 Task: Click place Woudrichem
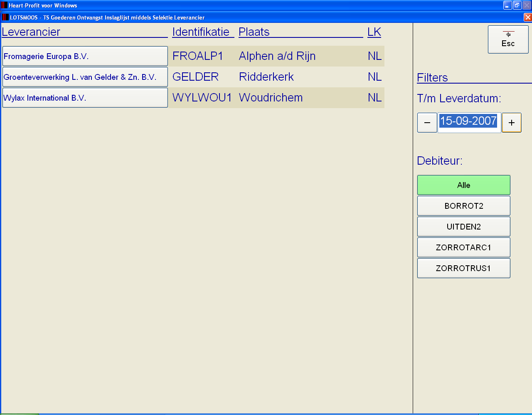pos(271,98)
